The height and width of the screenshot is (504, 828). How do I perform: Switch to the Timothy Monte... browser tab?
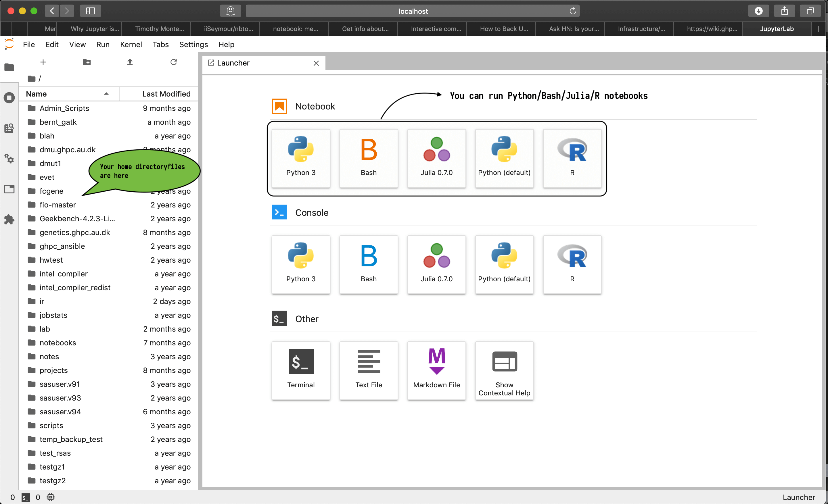(159, 29)
